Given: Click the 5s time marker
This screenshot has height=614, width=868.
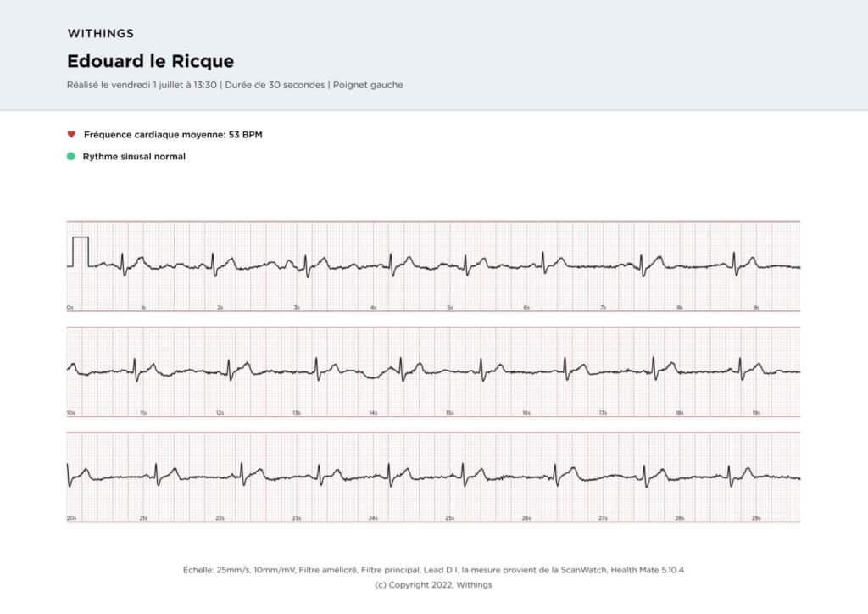Looking at the screenshot, I should [450, 307].
